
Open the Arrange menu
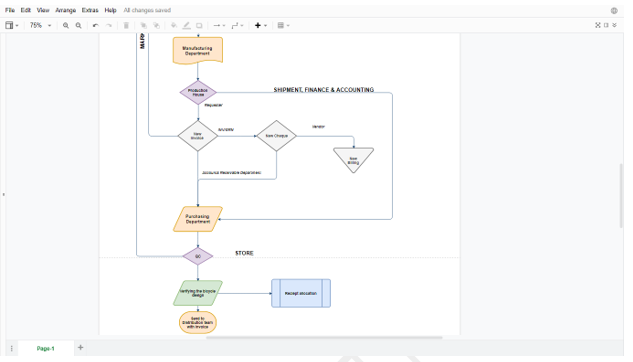coord(65,10)
